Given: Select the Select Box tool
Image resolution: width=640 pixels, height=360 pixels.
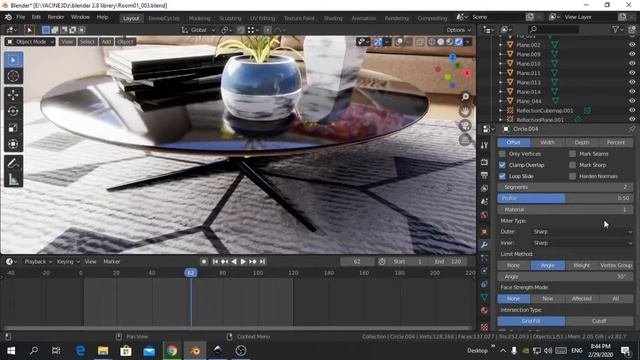Looking at the screenshot, I should [x=13, y=60].
